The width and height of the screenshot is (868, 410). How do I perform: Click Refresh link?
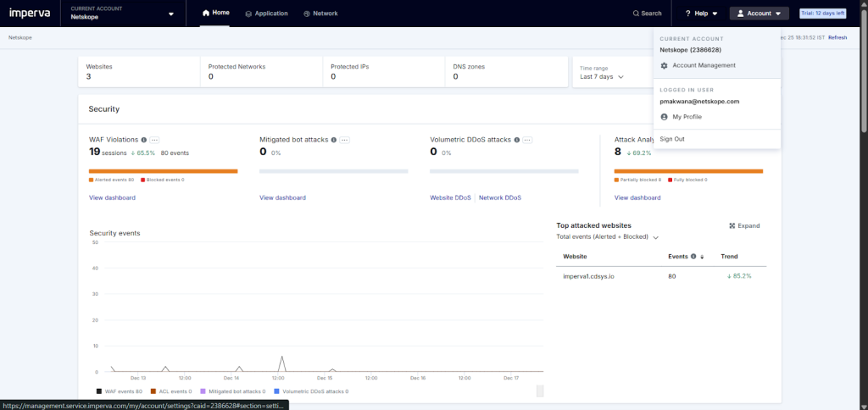(x=837, y=37)
